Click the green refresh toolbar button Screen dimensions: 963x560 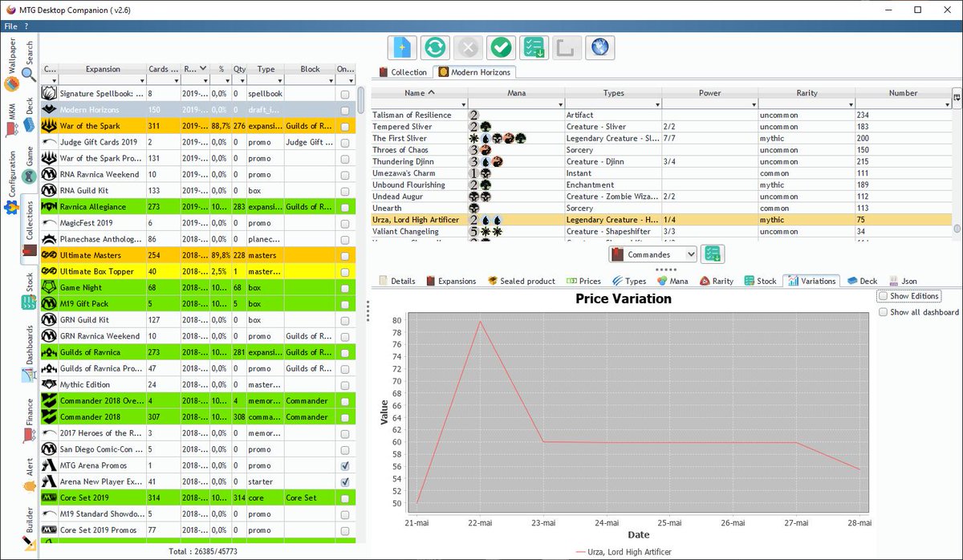(435, 48)
